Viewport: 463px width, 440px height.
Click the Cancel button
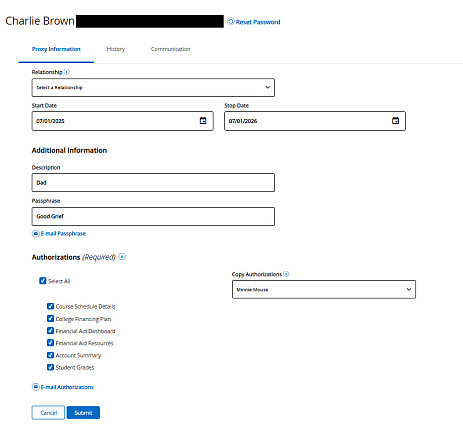[x=48, y=413]
